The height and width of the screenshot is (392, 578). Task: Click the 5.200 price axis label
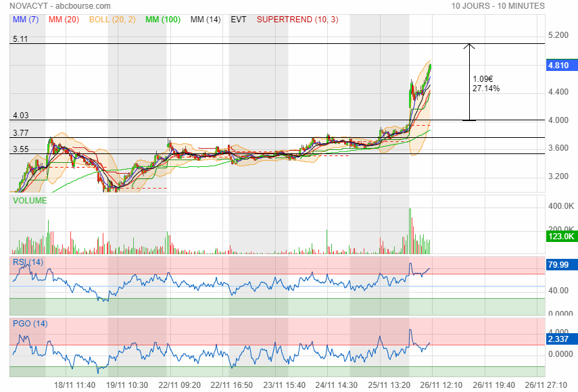tap(558, 35)
